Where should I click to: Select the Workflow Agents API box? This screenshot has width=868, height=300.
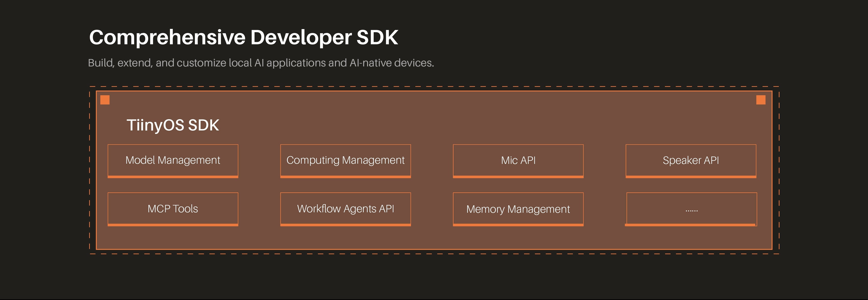[345, 209]
